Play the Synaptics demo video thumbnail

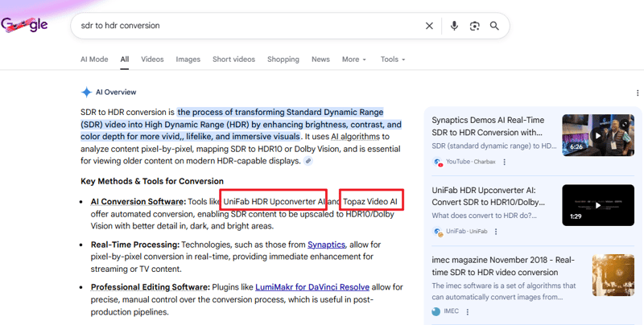click(597, 134)
